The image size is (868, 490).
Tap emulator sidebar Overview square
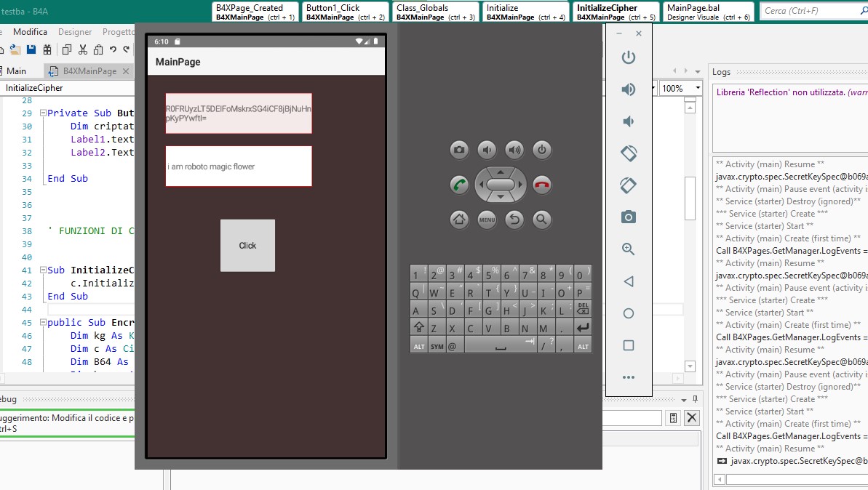[x=629, y=345]
